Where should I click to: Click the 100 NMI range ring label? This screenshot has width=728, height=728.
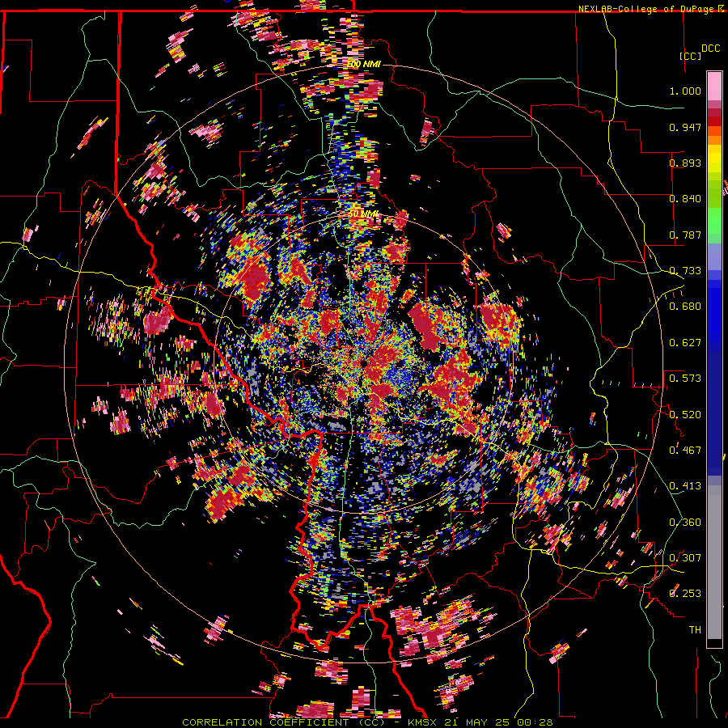(364, 64)
